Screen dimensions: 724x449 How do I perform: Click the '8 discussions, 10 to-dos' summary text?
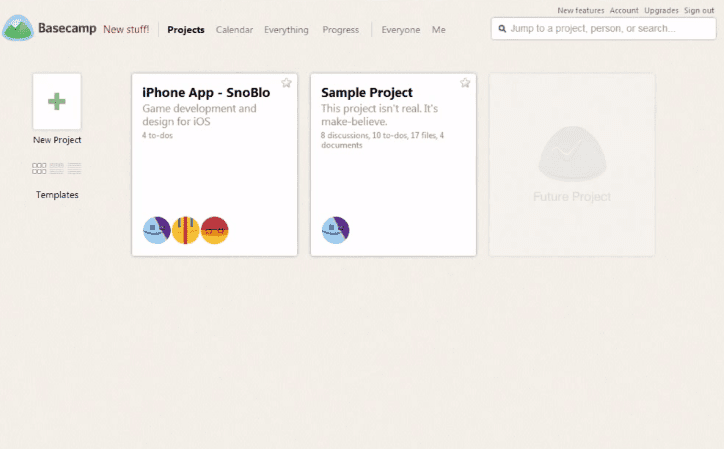tap(382, 140)
